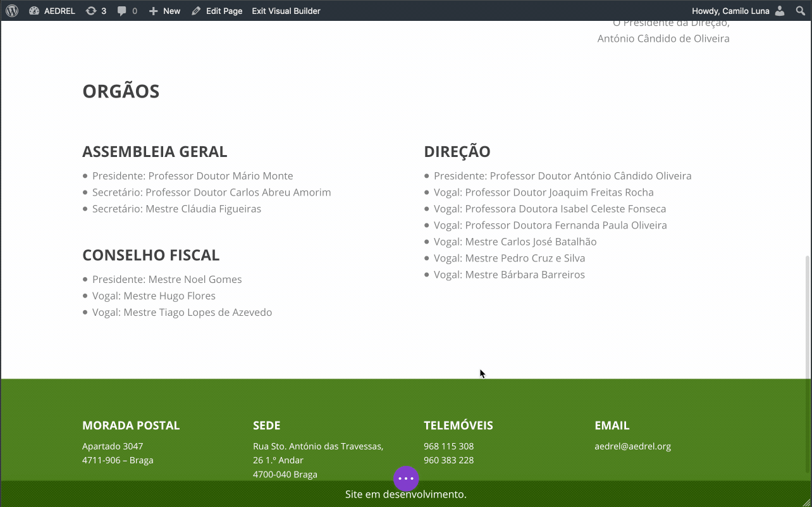Open the Howdy, Camilo Luna account menu

(730, 11)
